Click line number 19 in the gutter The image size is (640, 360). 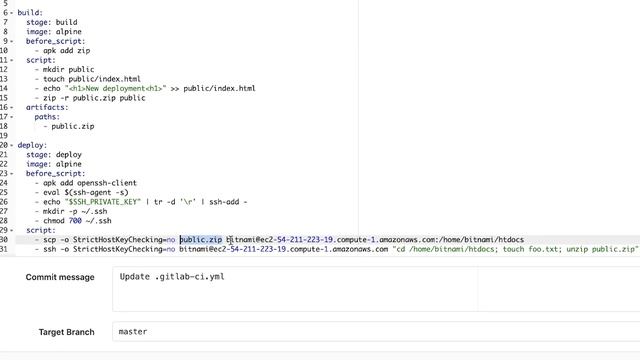tap(4, 136)
